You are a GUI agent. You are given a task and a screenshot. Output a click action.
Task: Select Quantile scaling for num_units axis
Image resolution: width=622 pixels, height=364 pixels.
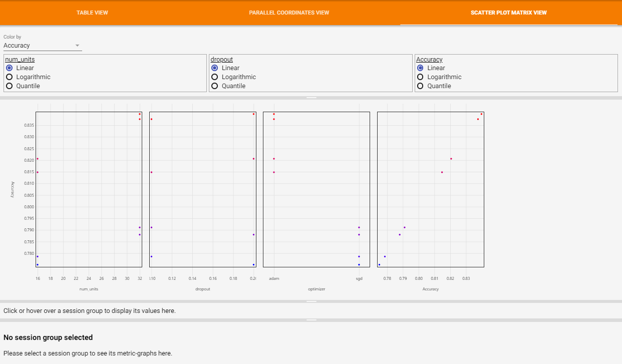click(x=9, y=86)
